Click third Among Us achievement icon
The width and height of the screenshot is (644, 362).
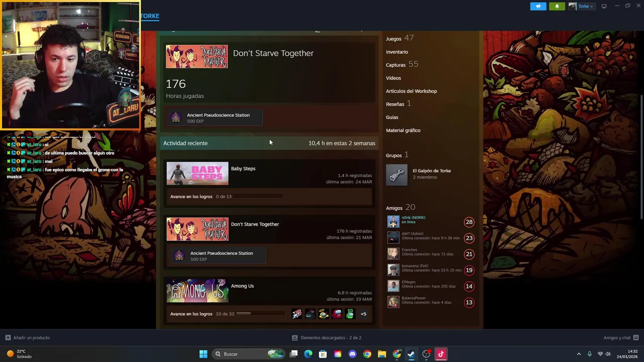324,314
